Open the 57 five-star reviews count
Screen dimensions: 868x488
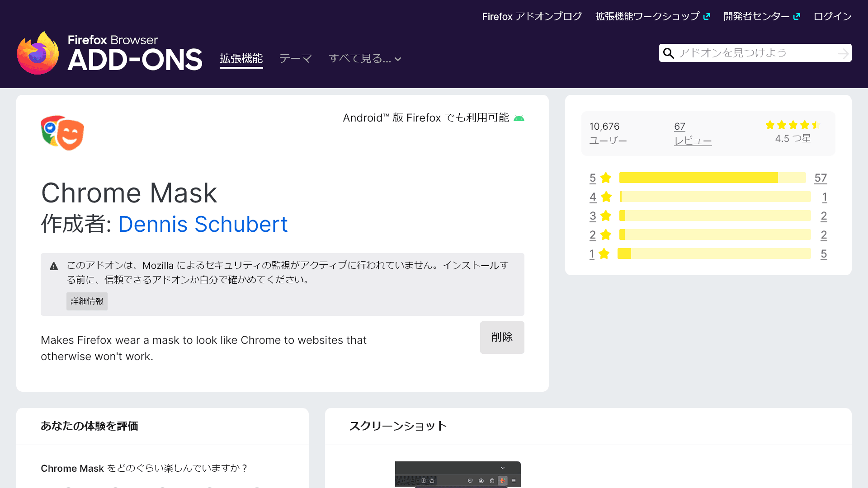point(821,178)
